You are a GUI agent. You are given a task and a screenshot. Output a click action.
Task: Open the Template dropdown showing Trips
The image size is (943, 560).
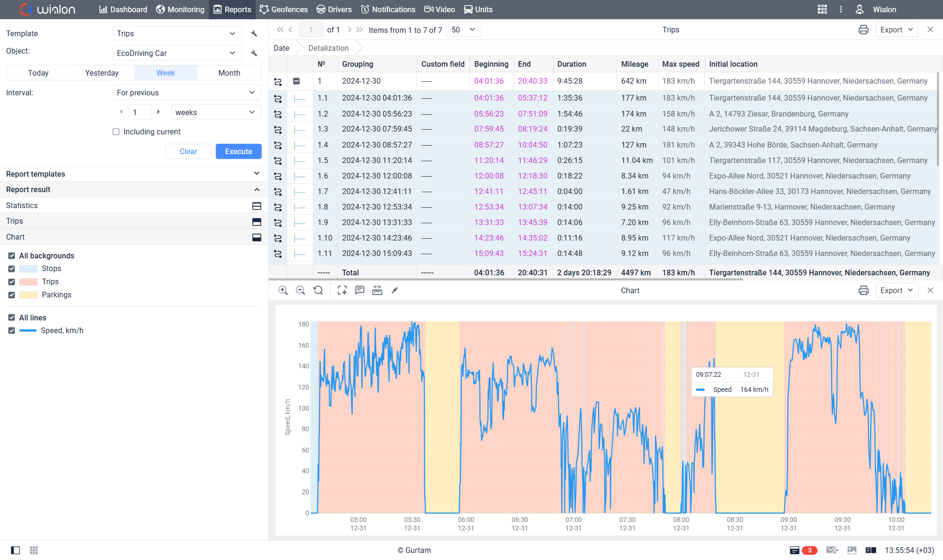[177, 33]
